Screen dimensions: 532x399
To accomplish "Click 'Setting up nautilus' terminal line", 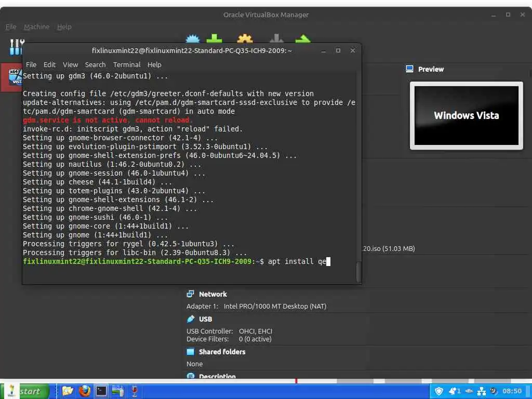I will point(112,164).
